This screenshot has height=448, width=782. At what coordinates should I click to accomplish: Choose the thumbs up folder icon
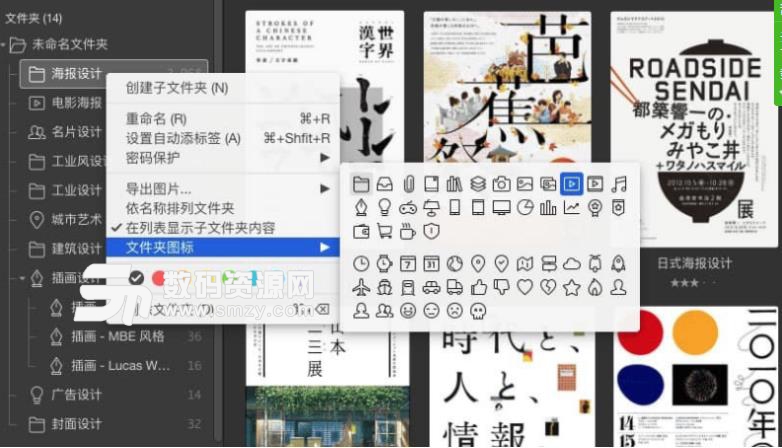pos(478,287)
